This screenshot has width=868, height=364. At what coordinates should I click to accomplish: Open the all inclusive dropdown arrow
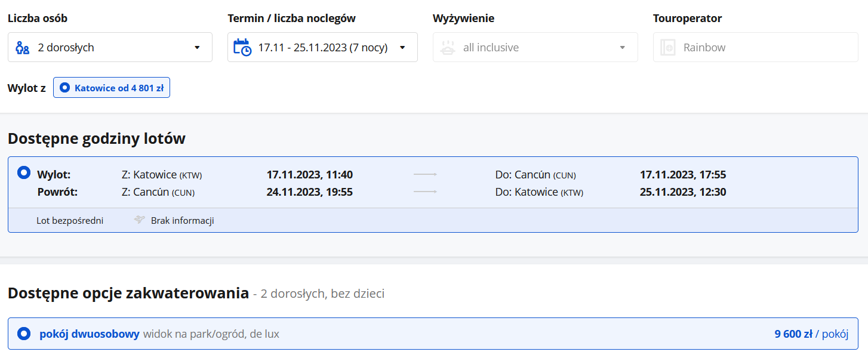pos(622,48)
